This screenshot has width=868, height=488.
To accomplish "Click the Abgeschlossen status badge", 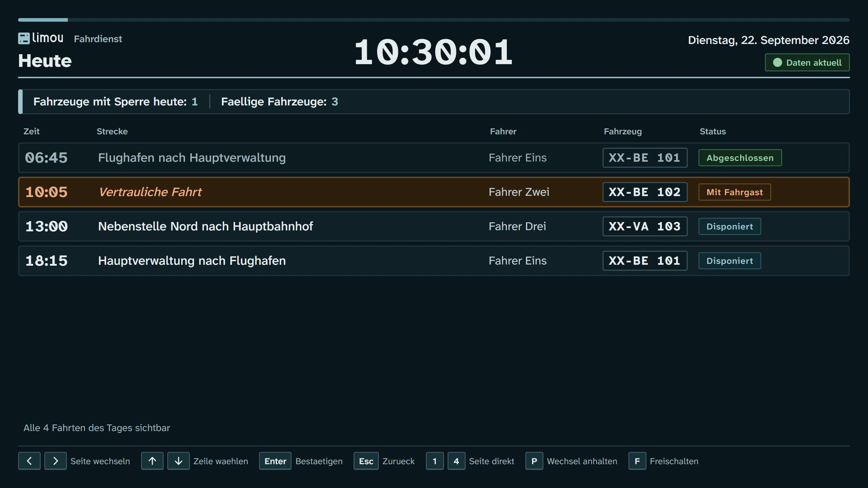I will [x=740, y=158].
